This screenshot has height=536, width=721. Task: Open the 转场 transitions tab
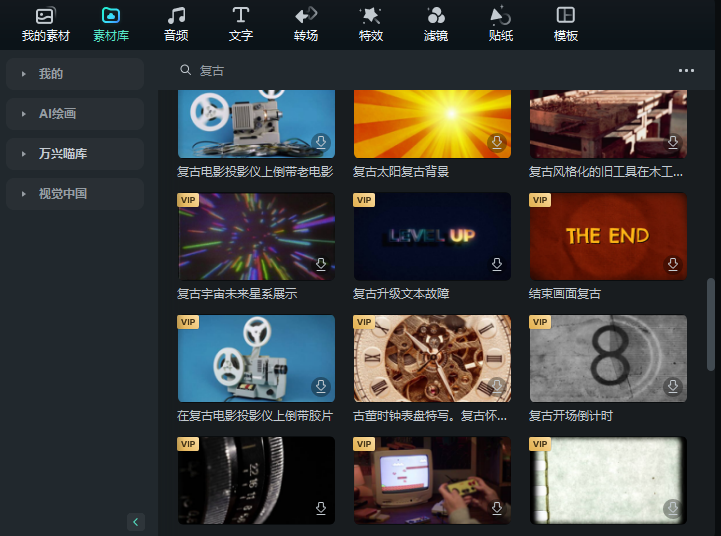pyautogui.click(x=306, y=25)
